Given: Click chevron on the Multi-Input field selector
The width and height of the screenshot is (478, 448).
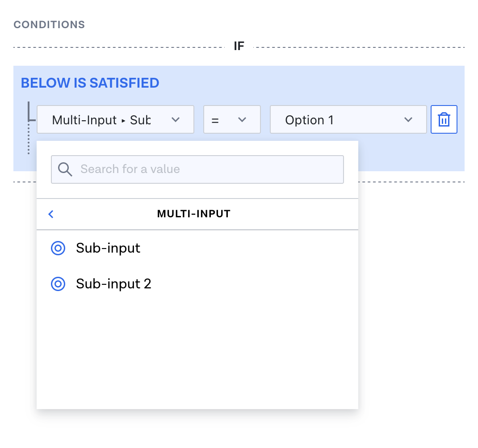Looking at the screenshot, I should (x=176, y=120).
